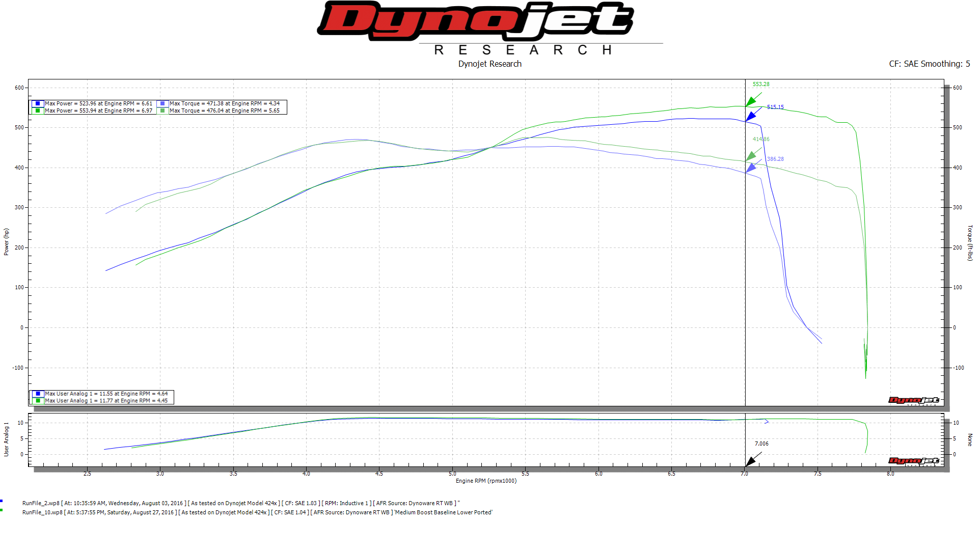The image size is (980, 552).
Task: Click the 386.28 cursor value label
Action: point(775,159)
